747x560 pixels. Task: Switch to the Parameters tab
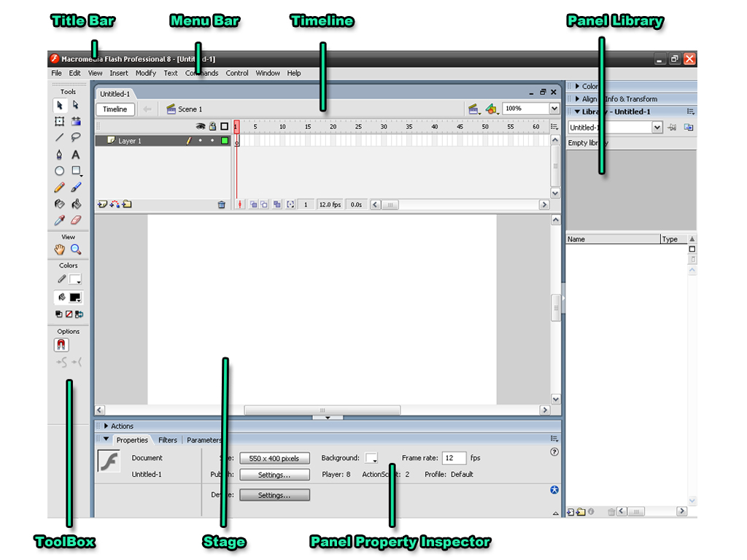tap(204, 440)
